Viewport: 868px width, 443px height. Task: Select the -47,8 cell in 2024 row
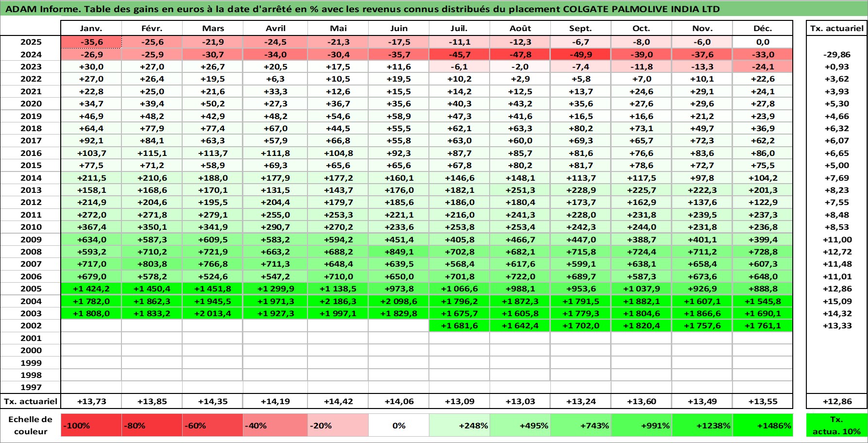pos(520,54)
